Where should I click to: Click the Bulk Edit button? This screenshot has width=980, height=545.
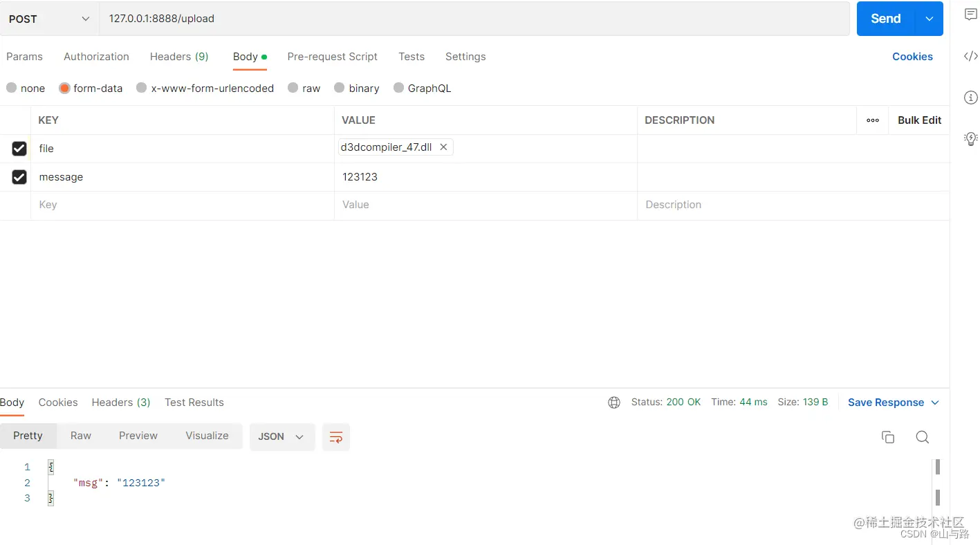click(919, 120)
